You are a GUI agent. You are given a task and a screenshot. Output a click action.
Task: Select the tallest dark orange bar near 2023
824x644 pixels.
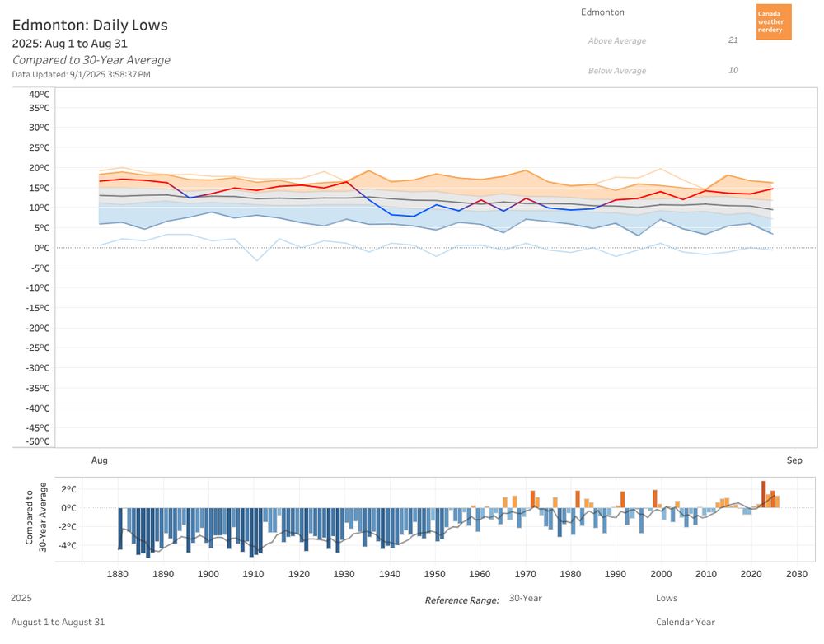764,494
